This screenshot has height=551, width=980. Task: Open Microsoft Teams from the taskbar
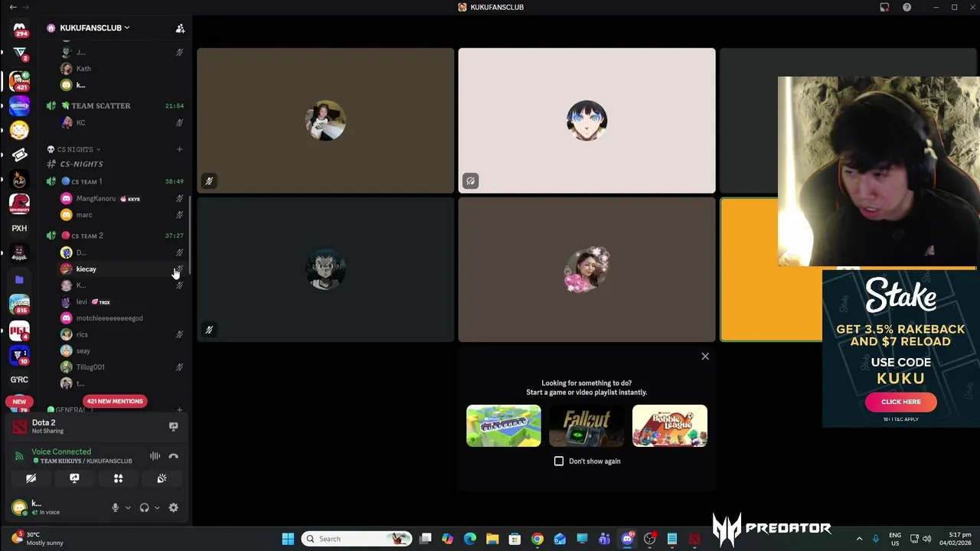pyautogui.click(x=604, y=539)
